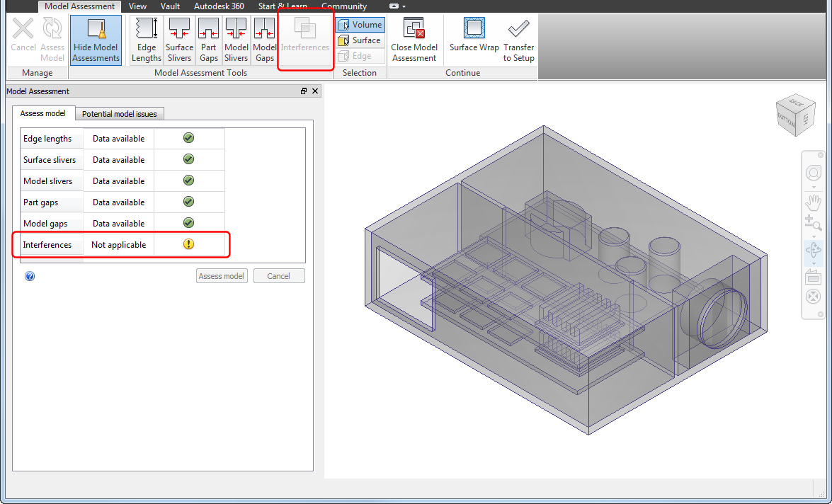Click the Model gaps green check
Screen dimensions: 832x504
188,223
